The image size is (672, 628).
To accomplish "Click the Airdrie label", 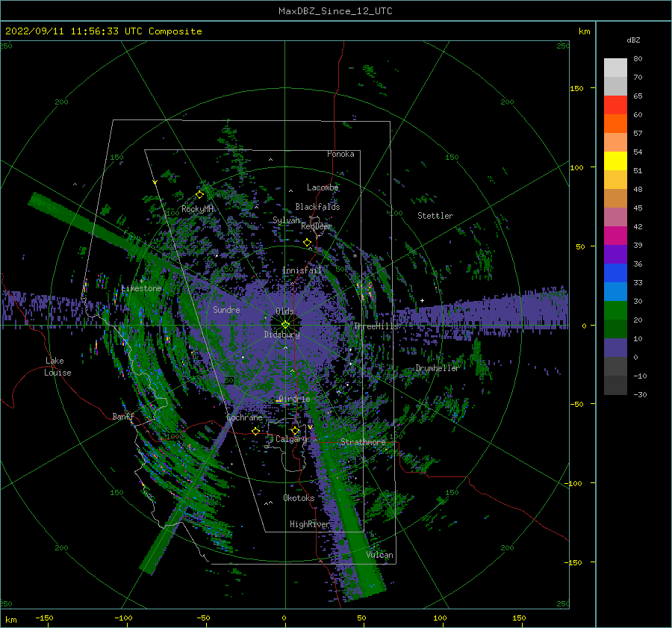I will pyautogui.click(x=294, y=399).
